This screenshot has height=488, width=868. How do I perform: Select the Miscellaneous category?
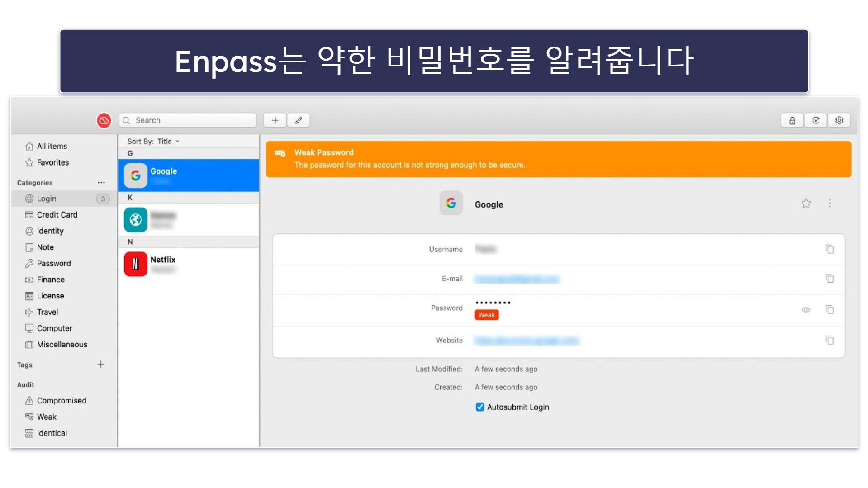56,345
